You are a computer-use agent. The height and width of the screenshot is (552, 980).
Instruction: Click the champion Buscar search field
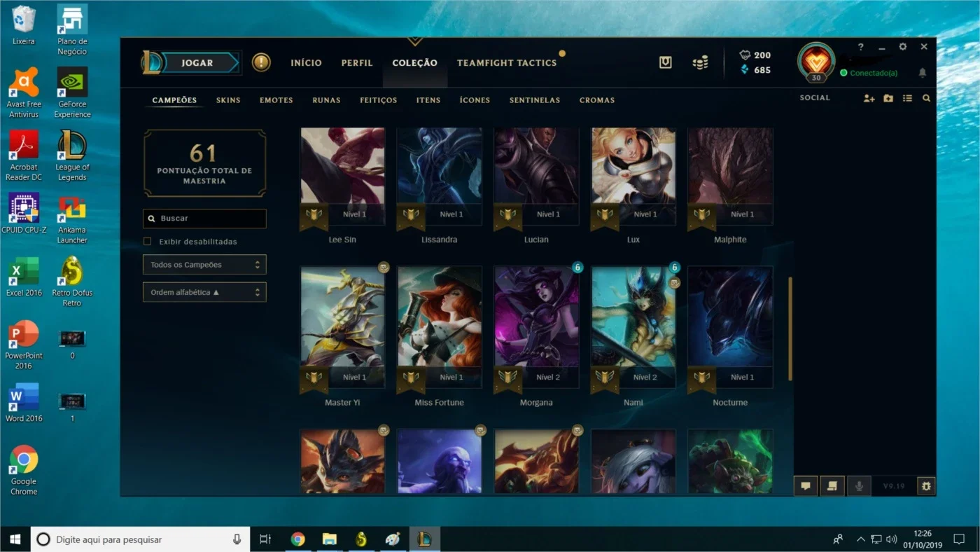point(204,219)
